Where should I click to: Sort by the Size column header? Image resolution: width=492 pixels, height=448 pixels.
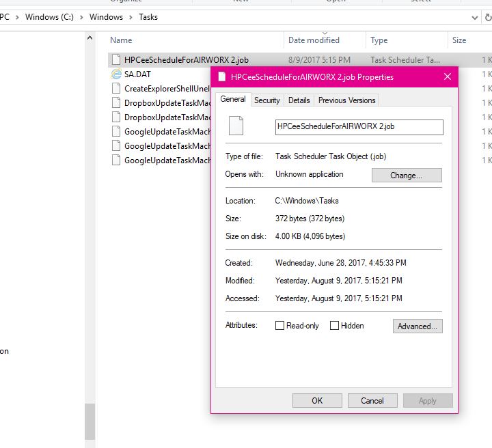coord(459,40)
